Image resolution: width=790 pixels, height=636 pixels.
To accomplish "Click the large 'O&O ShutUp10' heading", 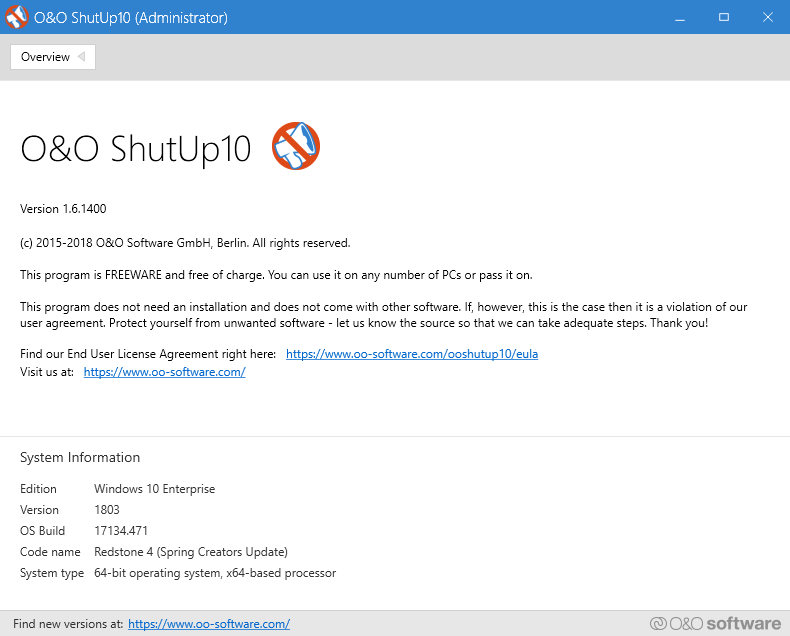I will (x=136, y=149).
